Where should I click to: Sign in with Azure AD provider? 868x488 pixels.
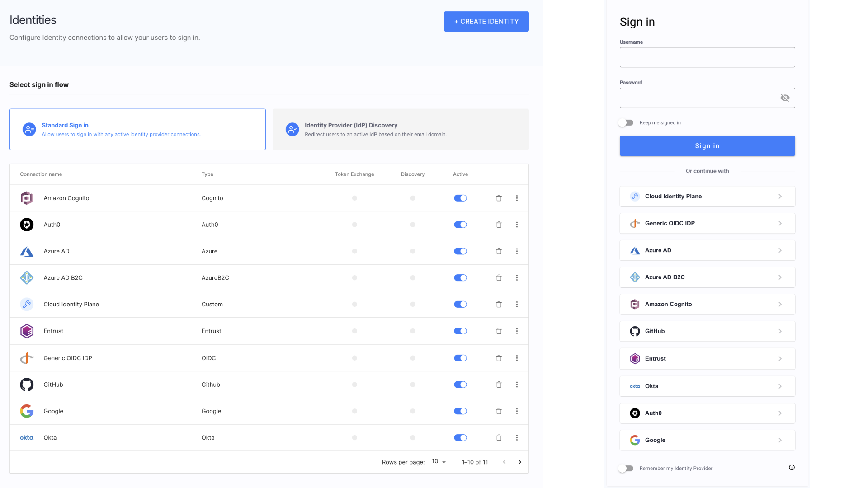(x=707, y=250)
